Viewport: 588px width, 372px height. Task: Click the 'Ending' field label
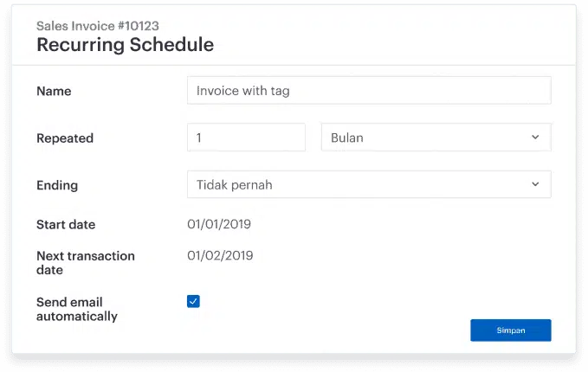tap(57, 185)
